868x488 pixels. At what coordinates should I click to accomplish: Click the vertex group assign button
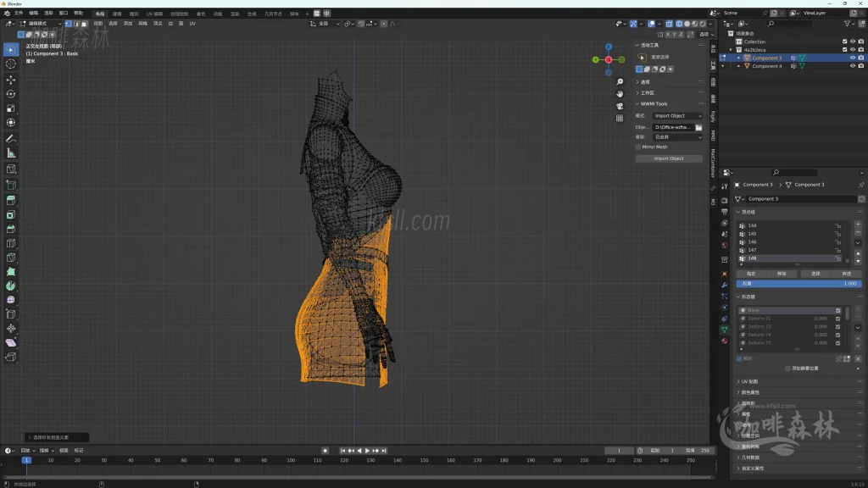[751, 274]
